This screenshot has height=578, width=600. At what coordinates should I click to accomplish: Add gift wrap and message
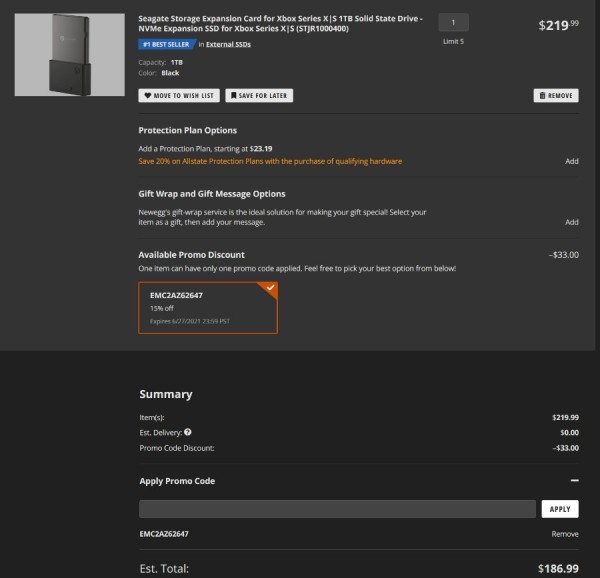coord(572,222)
